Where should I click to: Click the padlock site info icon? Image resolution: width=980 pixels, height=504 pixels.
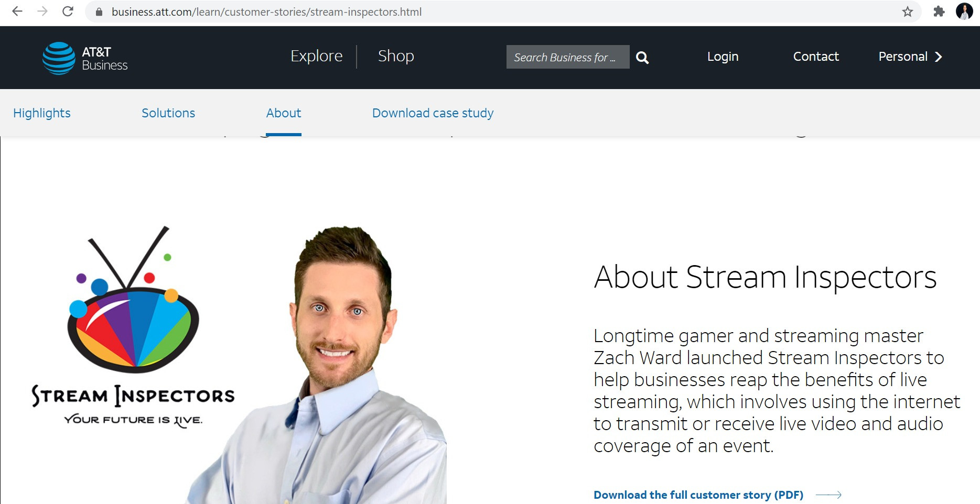click(99, 12)
